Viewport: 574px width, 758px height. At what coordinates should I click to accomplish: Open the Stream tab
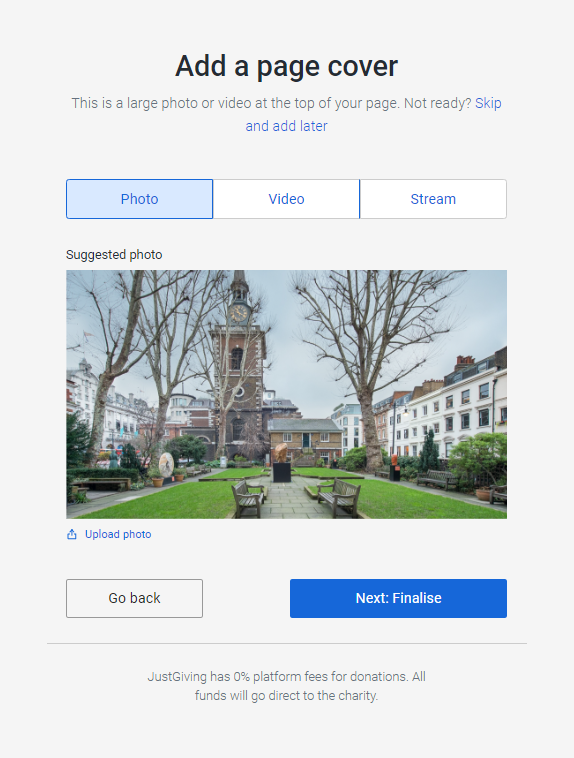(x=433, y=199)
